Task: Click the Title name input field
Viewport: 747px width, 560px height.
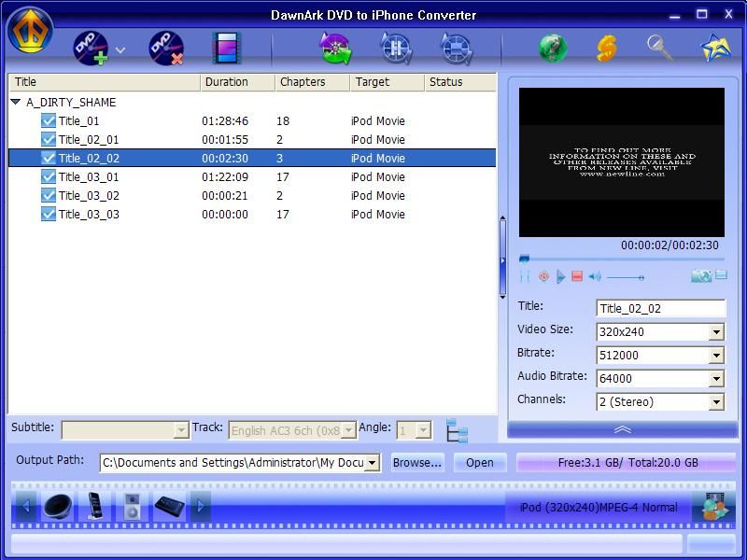Action: point(661,309)
